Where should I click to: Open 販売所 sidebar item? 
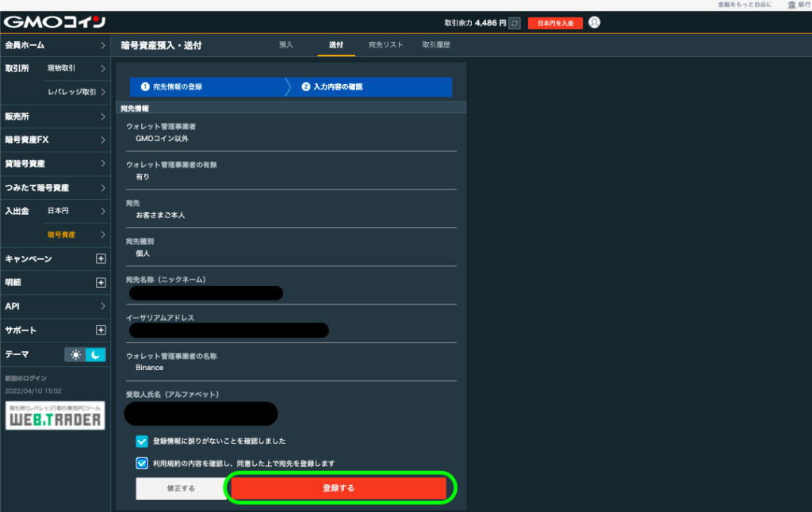(x=55, y=117)
